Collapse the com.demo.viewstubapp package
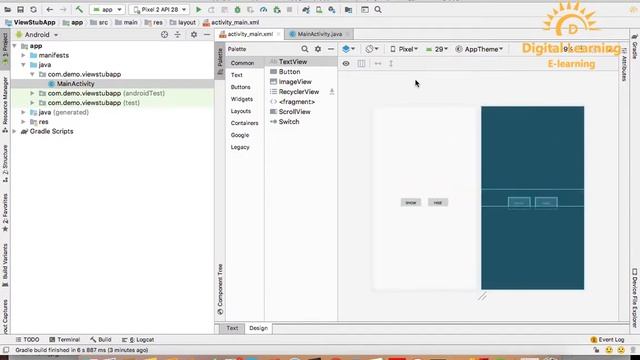 coord(32,74)
